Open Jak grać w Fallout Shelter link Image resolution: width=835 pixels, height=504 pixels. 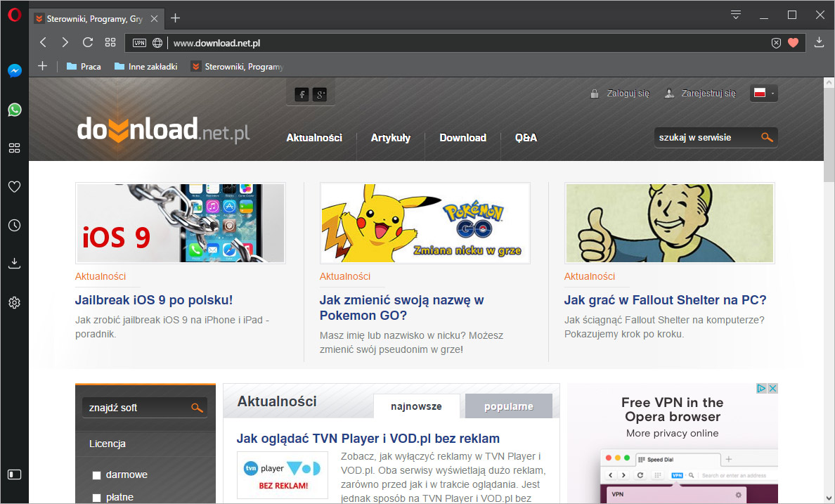(x=665, y=300)
